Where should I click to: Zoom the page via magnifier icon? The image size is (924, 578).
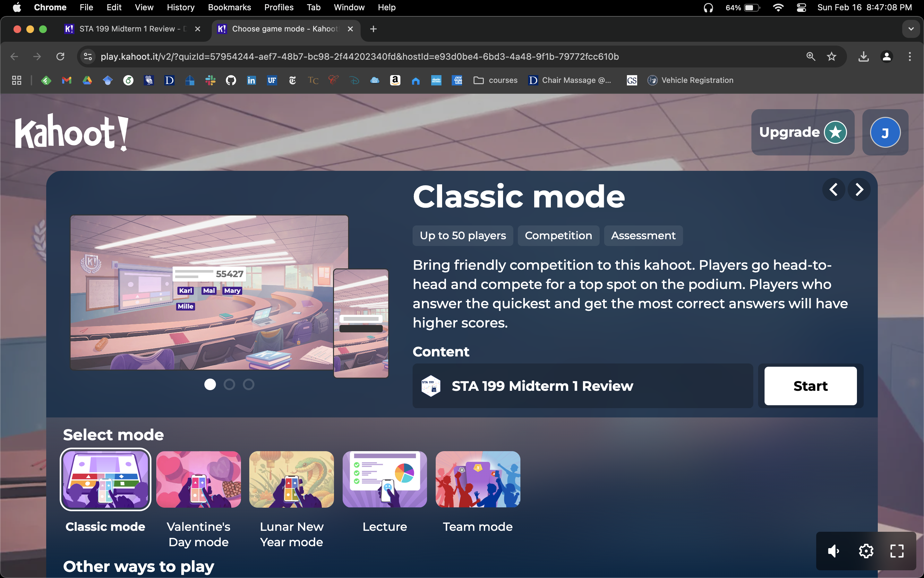click(x=811, y=57)
